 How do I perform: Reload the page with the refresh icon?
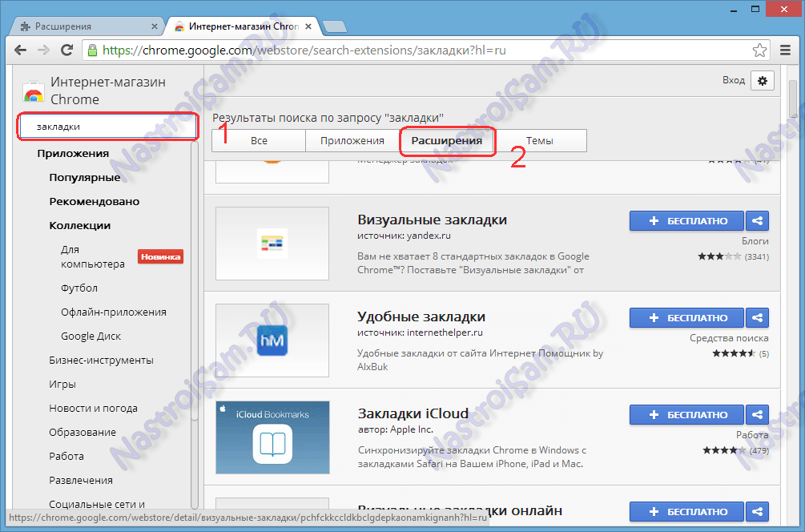pyautogui.click(x=66, y=50)
